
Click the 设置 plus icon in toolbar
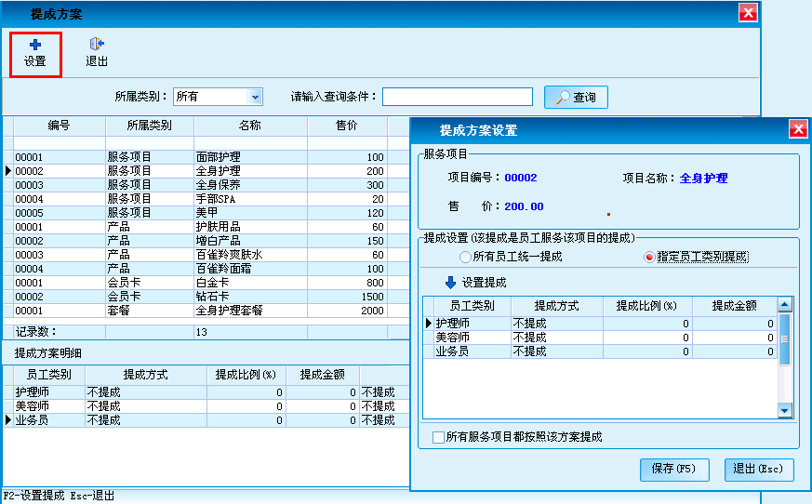pos(35,45)
